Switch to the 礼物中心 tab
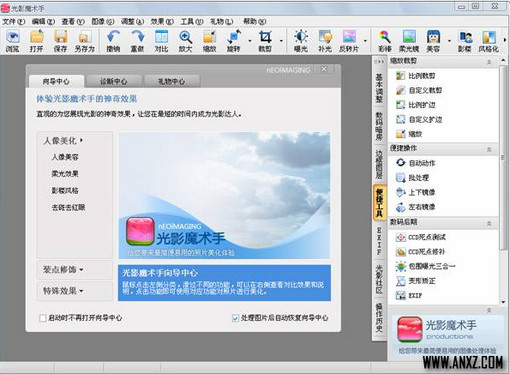Viewport: 510px width, 374px height. pos(171,81)
